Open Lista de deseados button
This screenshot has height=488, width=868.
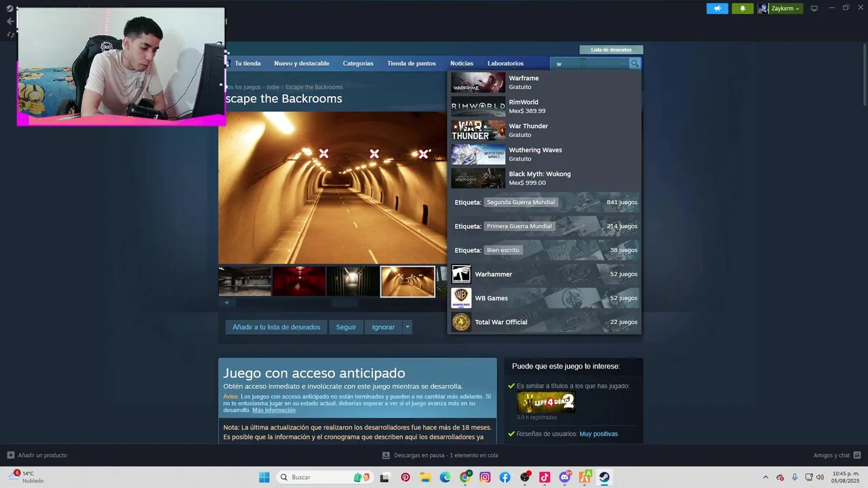point(611,49)
